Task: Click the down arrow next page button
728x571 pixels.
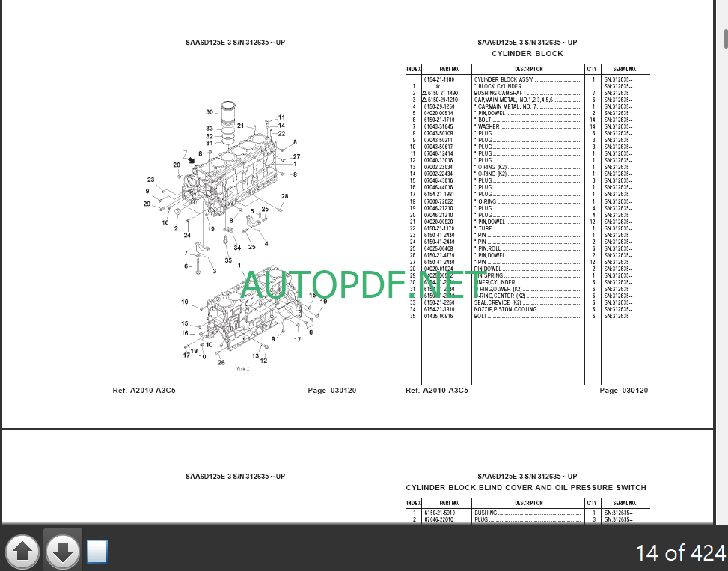Action: [63, 552]
